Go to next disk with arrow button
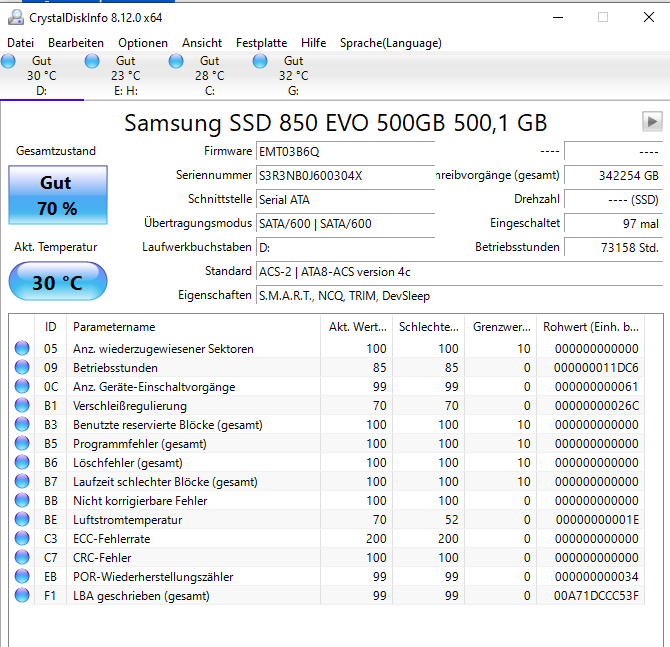This screenshot has height=647, width=670. point(652,122)
